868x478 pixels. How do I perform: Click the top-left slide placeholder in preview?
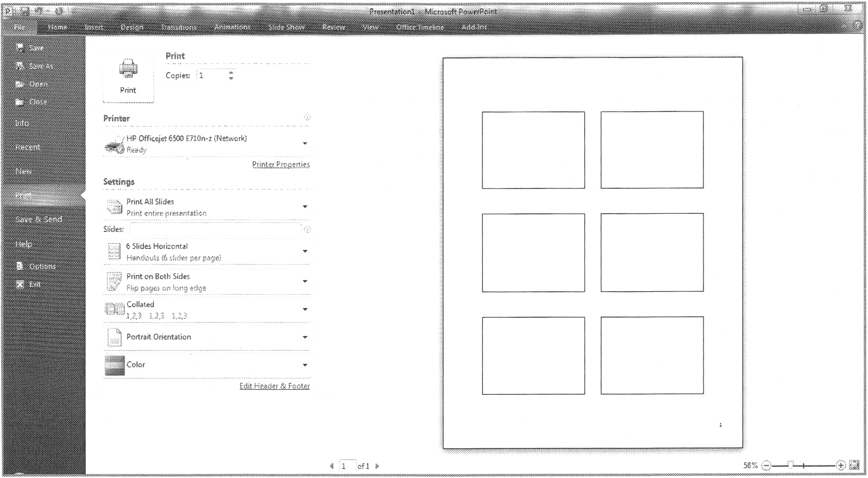(x=533, y=150)
